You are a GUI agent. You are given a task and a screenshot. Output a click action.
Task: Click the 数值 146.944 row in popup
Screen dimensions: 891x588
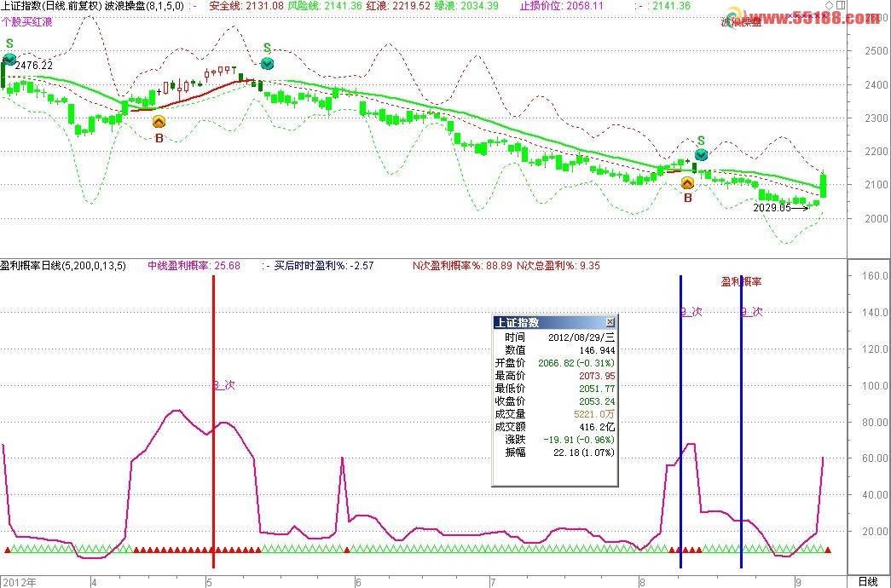(x=554, y=350)
